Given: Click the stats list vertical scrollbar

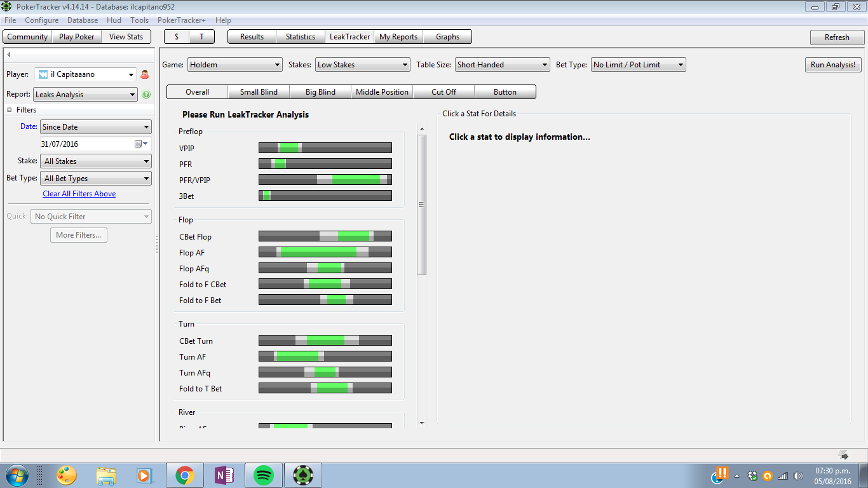Looking at the screenshot, I should click(422, 205).
